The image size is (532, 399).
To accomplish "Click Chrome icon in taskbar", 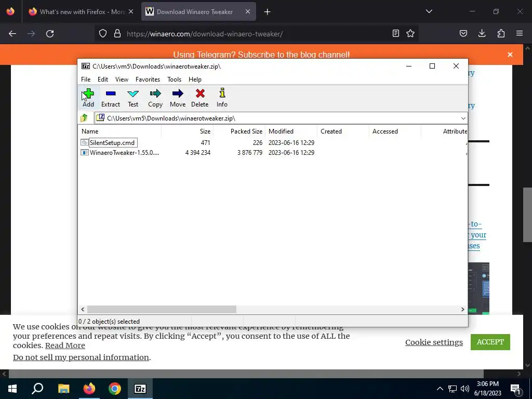I will (115, 389).
